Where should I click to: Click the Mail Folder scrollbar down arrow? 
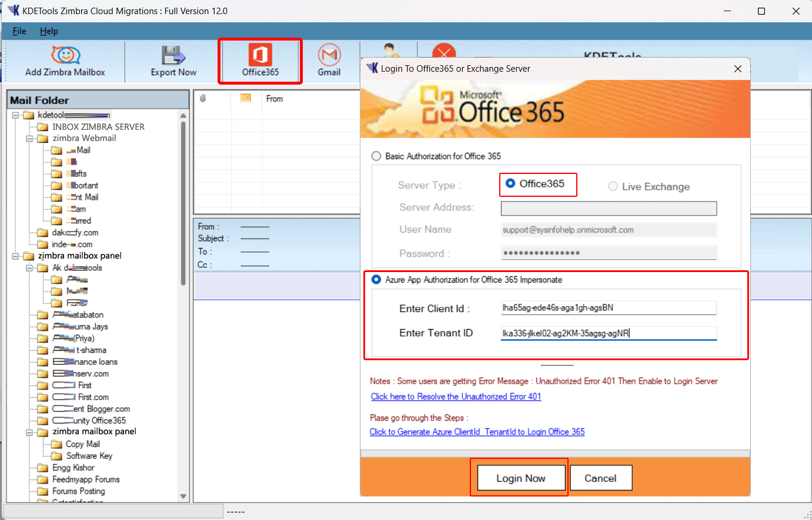(x=183, y=496)
